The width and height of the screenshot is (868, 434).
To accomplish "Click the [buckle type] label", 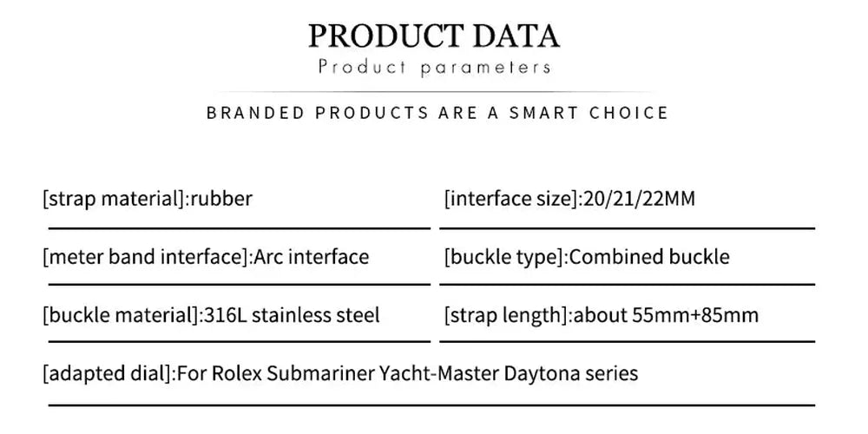I will (x=506, y=257).
